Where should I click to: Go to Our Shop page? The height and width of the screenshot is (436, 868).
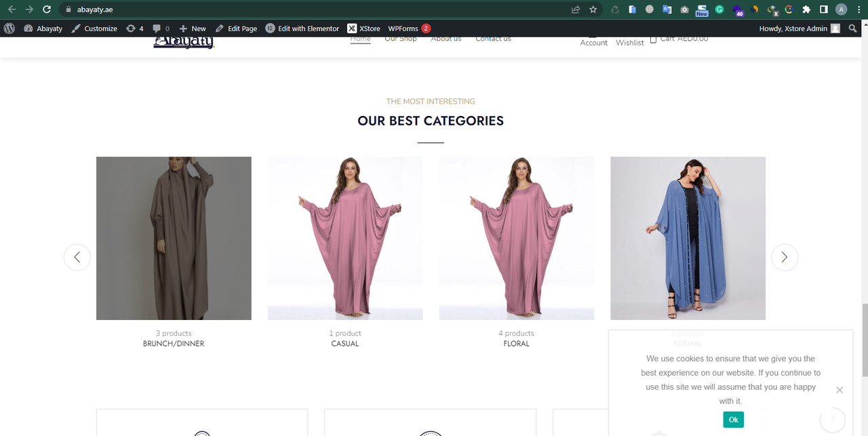[x=401, y=39]
